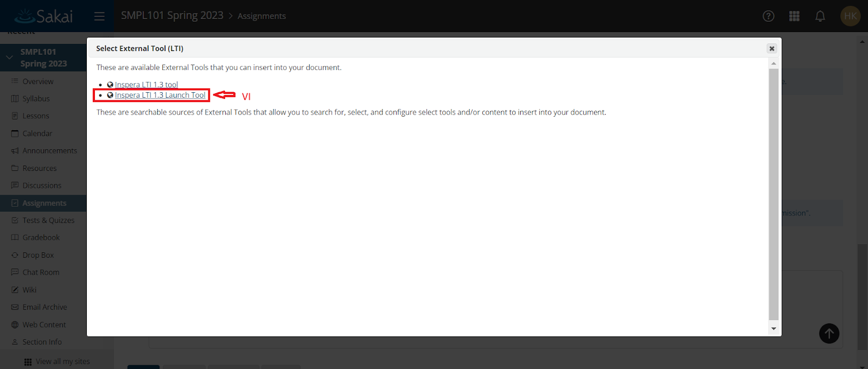Click the dialog scrollbar down arrow

click(x=774, y=328)
